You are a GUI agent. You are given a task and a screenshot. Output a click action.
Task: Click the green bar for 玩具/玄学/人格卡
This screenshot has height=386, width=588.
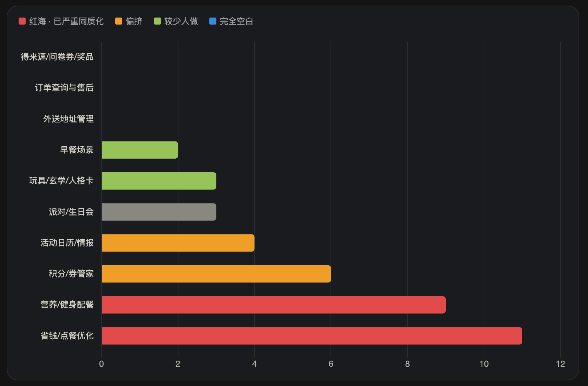coord(159,181)
